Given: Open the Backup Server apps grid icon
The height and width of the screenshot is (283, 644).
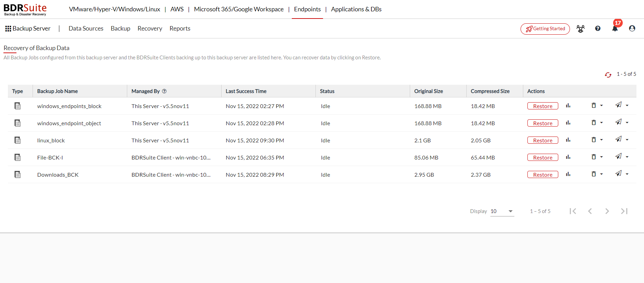Looking at the screenshot, I should [8, 28].
